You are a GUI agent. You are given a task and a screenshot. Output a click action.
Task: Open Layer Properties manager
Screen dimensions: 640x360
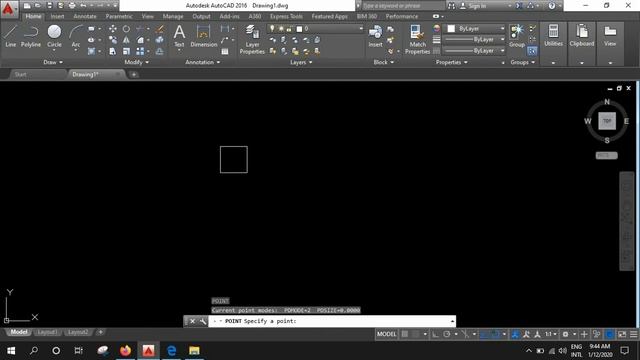tap(252, 39)
